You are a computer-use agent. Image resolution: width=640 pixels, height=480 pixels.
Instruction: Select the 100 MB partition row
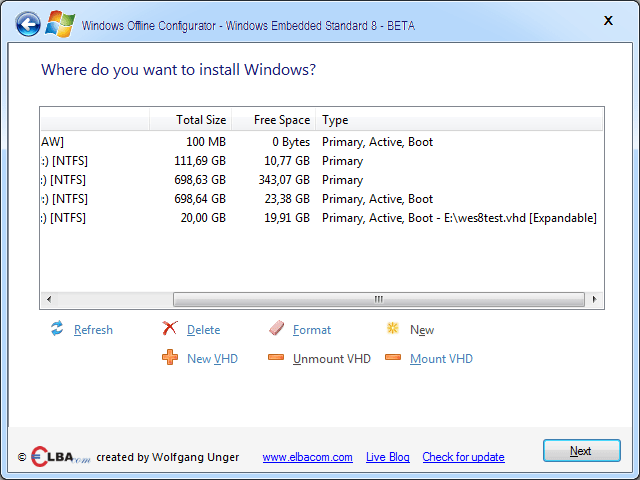tap(322, 142)
